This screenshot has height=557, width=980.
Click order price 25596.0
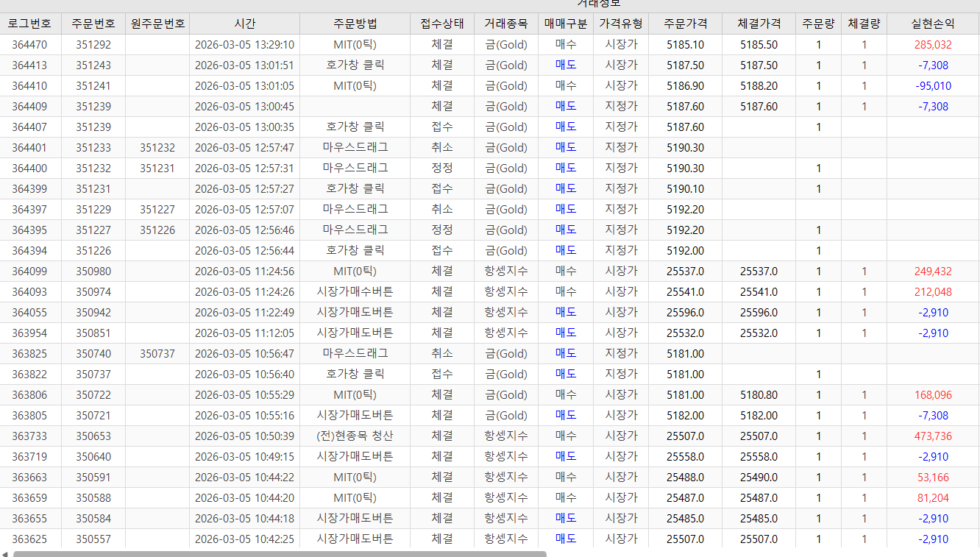[x=685, y=312]
